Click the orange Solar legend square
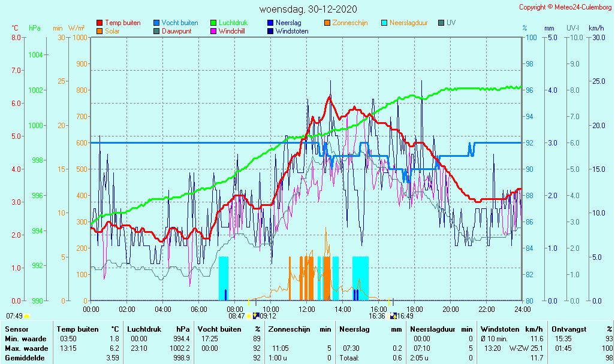 [x=100, y=31]
